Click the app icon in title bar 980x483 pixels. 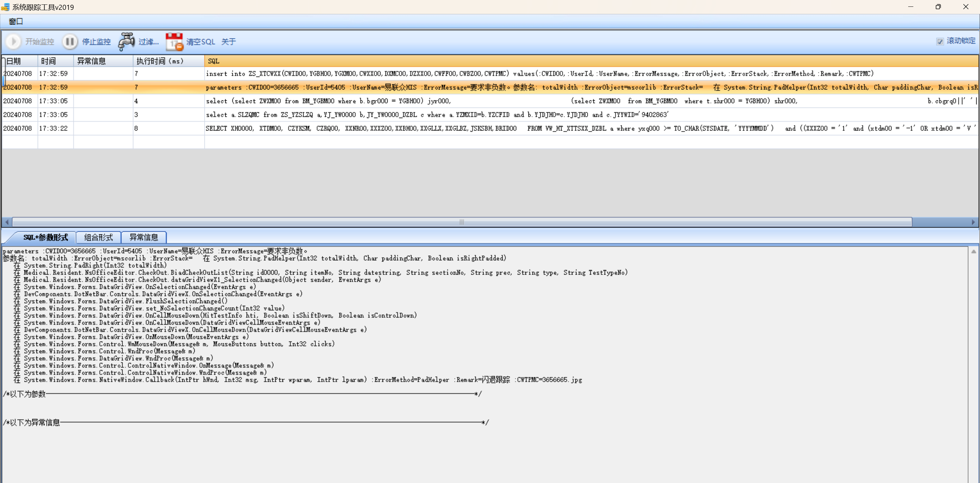(5, 7)
